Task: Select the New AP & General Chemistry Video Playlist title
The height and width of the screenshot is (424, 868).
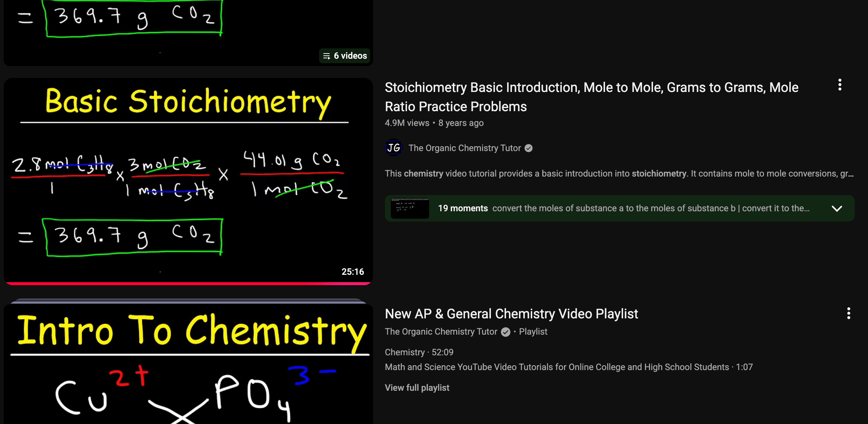Action: (x=511, y=313)
